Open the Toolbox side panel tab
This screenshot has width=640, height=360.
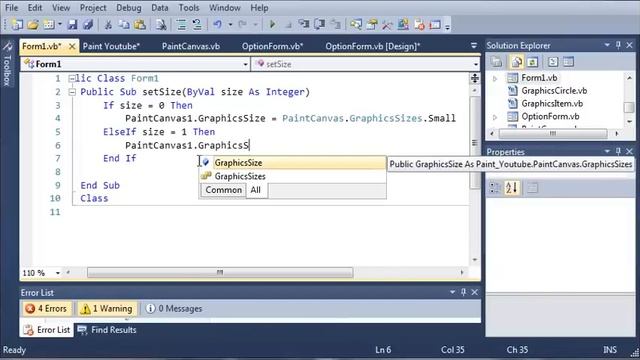pyautogui.click(x=7, y=64)
